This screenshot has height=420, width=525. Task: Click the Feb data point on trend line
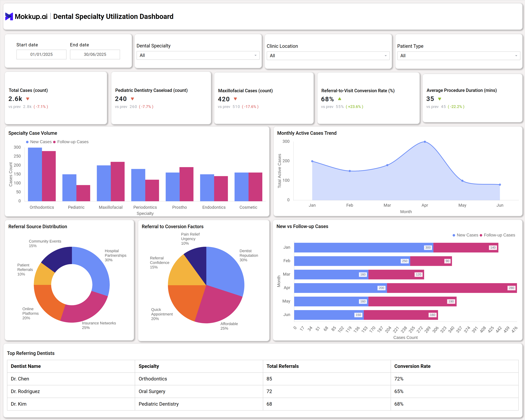350,171
